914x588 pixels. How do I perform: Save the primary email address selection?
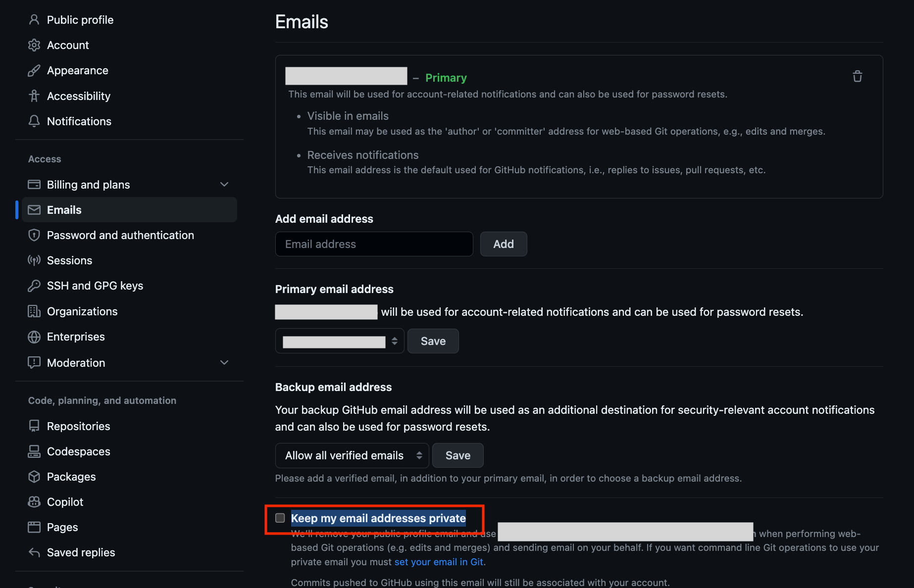[433, 341]
